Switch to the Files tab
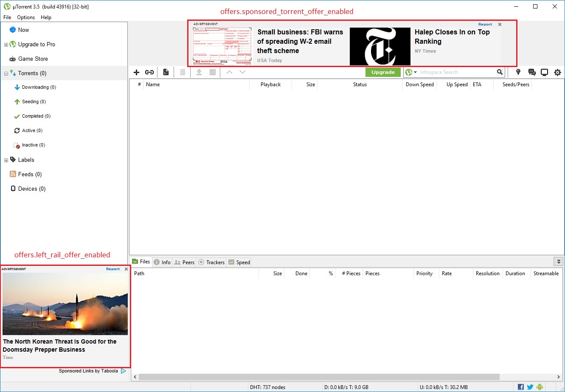 (x=141, y=262)
